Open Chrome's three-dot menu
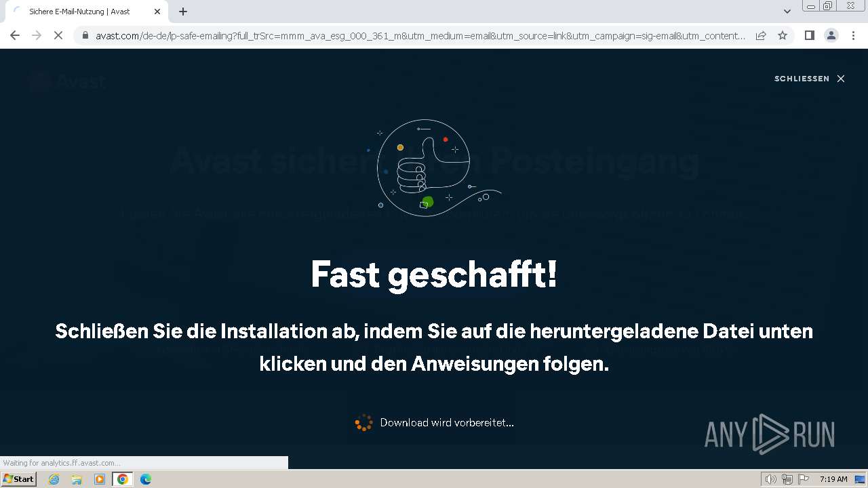Image resolution: width=868 pixels, height=488 pixels. coord(853,35)
